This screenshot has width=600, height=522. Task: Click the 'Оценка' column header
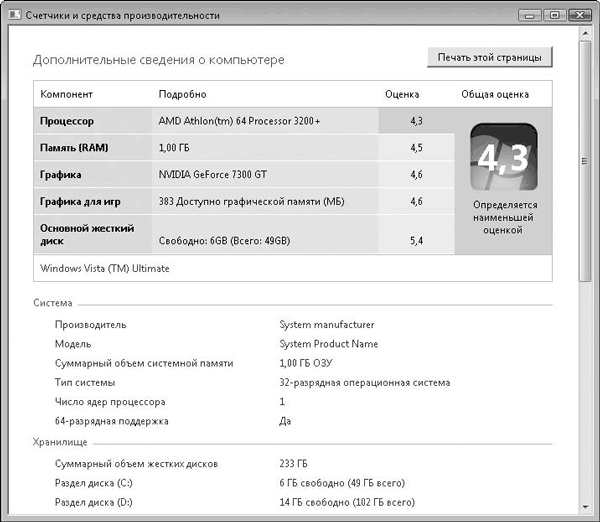(402, 94)
